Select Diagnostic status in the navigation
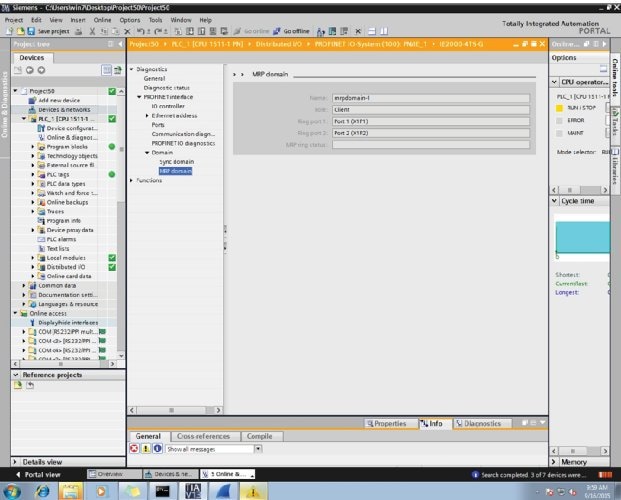 coord(166,88)
